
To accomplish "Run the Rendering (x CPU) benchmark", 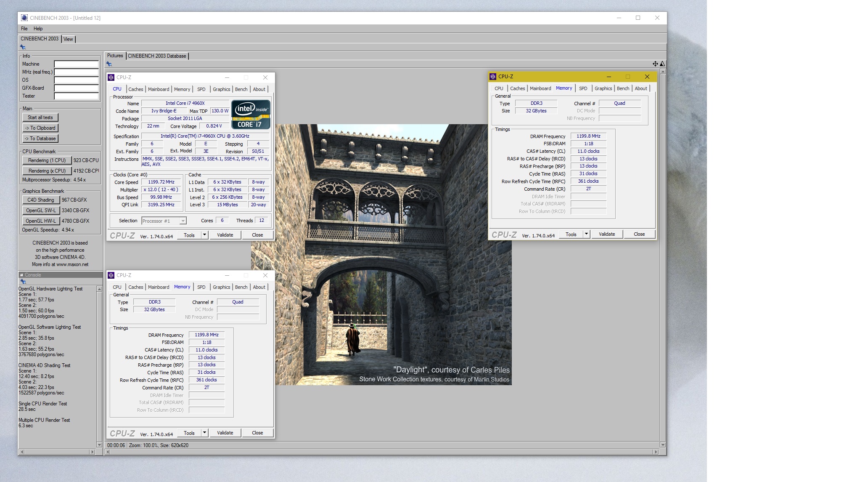I will (47, 171).
